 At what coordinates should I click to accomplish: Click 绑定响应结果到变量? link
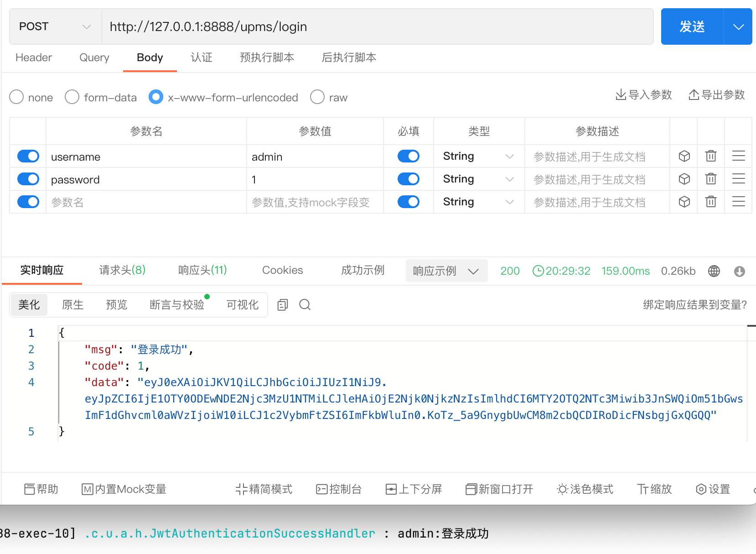[695, 305]
